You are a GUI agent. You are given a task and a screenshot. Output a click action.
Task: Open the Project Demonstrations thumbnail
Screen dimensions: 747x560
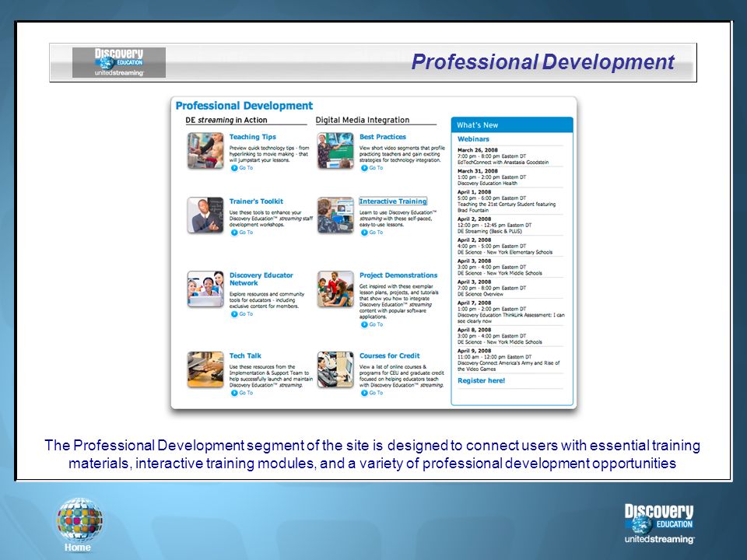click(x=335, y=289)
